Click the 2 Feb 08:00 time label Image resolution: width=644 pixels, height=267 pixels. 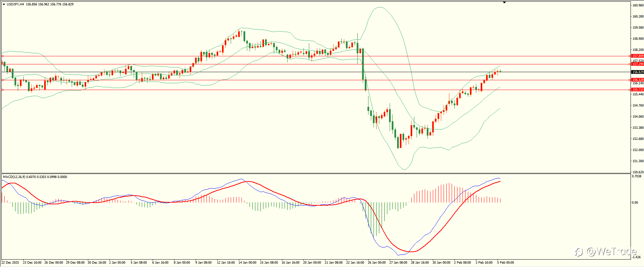pos(462,263)
